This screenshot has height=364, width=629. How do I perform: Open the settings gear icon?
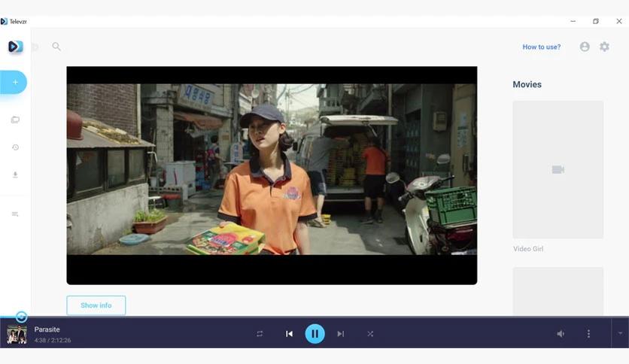604,47
